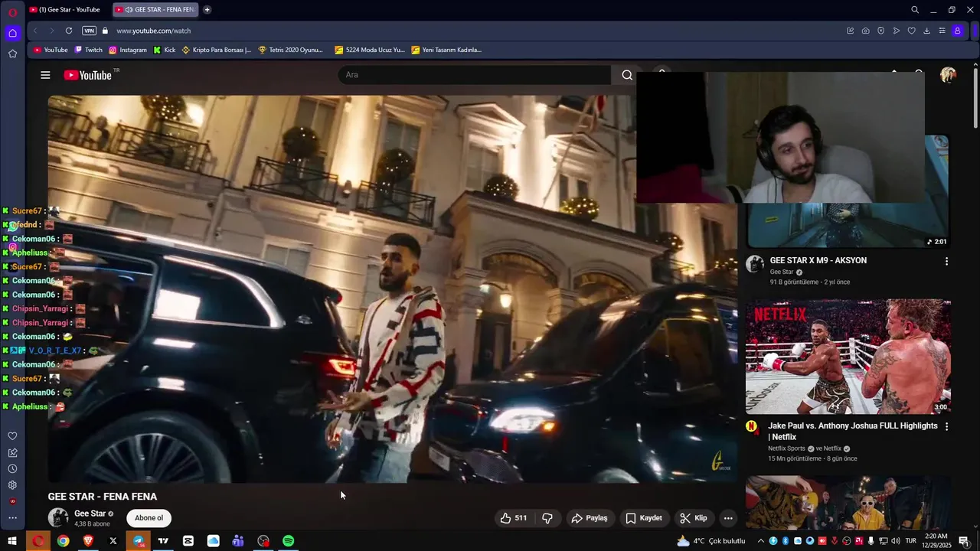Open the Brave browser taskbar icon
980x551 pixels.
88,541
